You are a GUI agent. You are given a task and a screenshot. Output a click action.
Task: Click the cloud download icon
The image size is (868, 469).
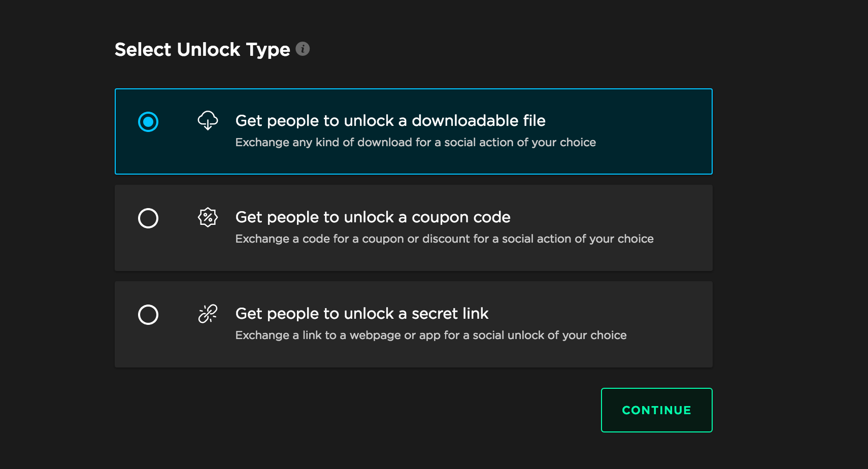point(208,120)
